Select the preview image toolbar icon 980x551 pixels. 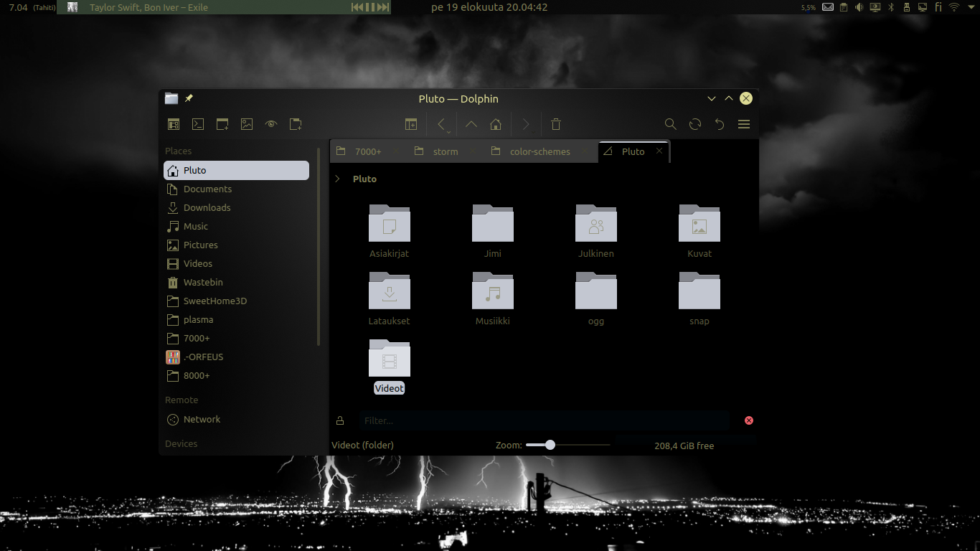click(x=247, y=124)
